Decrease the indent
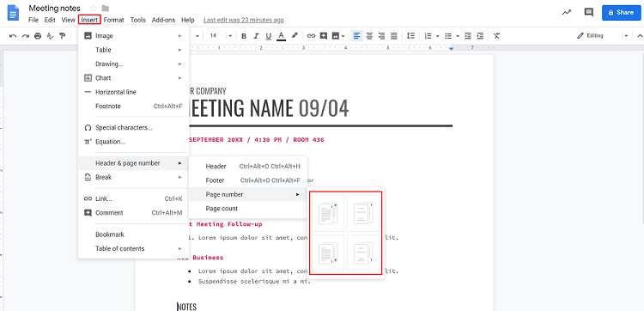The image size is (644, 311). [468, 36]
